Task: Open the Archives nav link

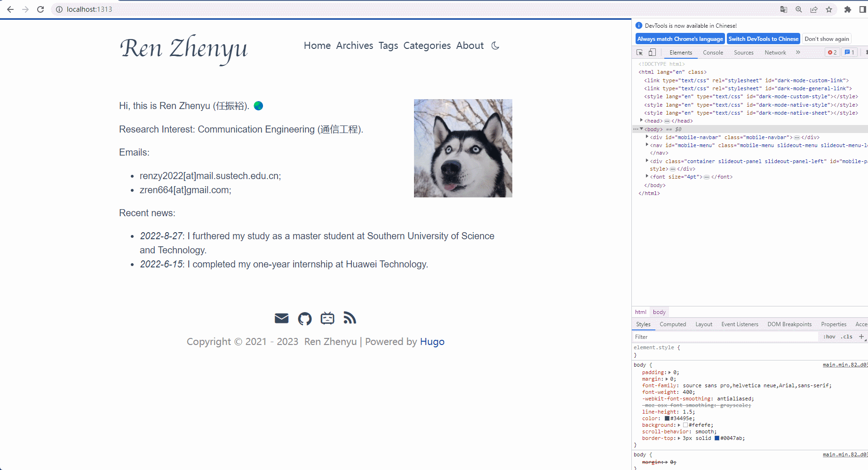Action: (355, 46)
